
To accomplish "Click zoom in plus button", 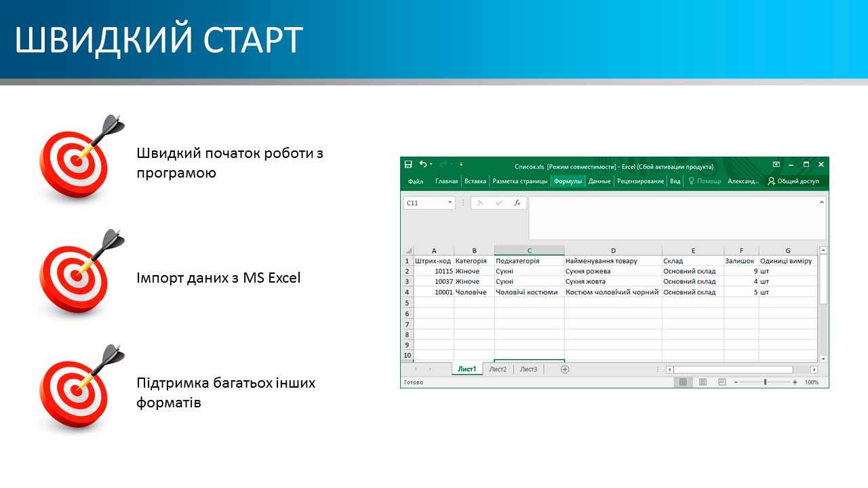I will pyautogui.click(x=795, y=382).
